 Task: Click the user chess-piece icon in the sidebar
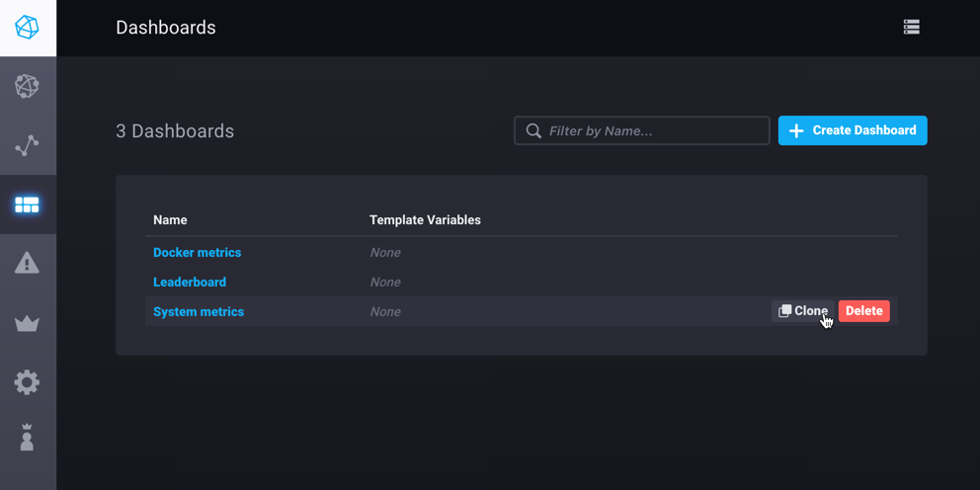coord(28,439)
